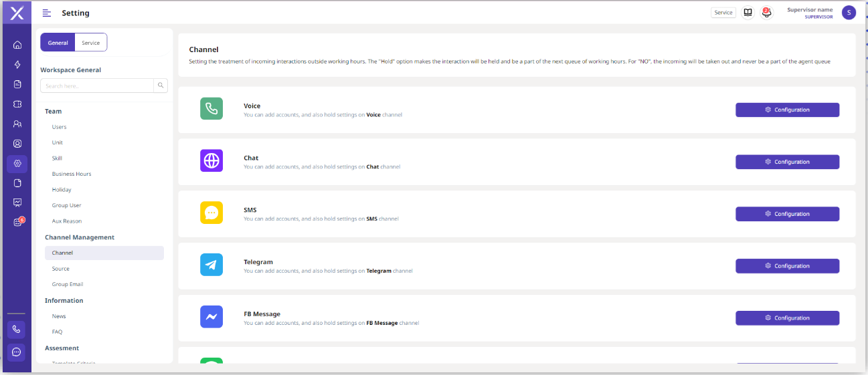Open the chat bubble icon at sidebar bottom
This screenshot has height=375, width=868.
click(x=17, y=352)
